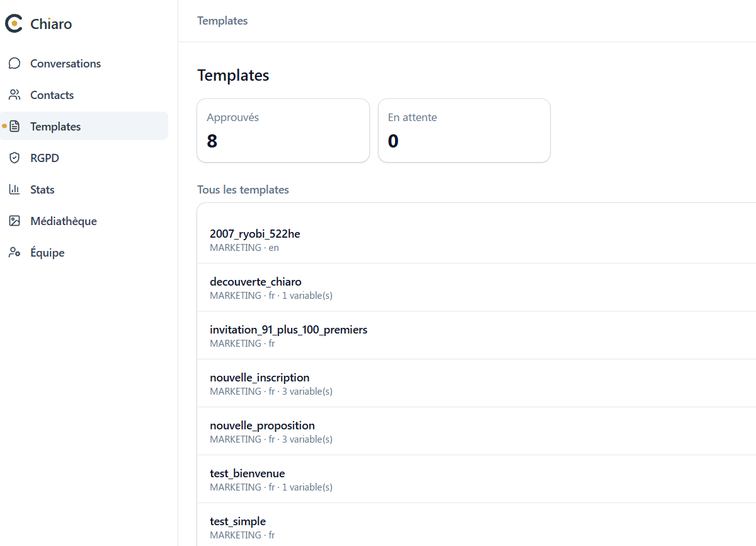
Task: Click the RGPD shield icon
Action: tap(14, 158)
